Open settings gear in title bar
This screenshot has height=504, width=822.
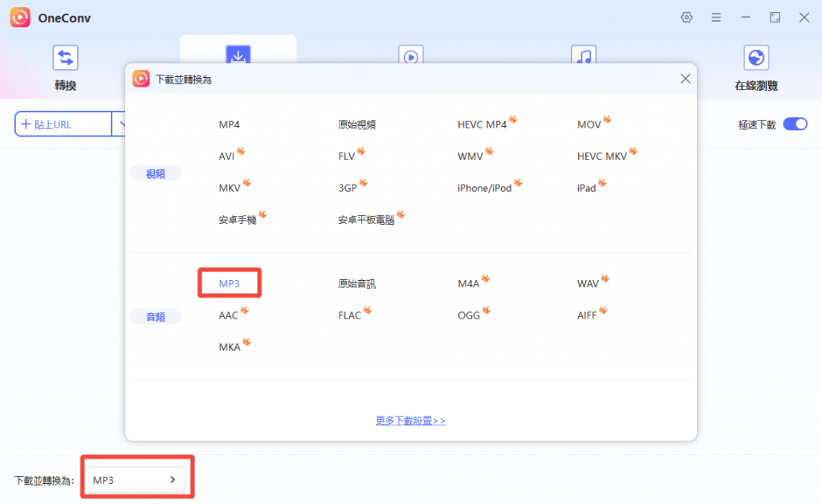click(x=686, y=18)
